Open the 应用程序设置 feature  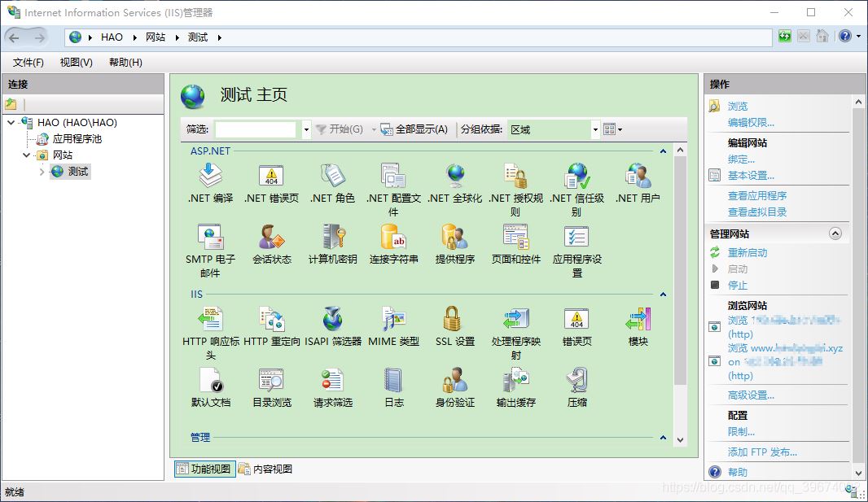[576, 251]
